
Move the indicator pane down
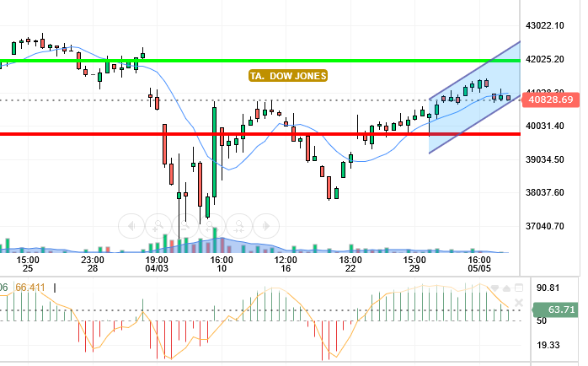tap(494, 288)
